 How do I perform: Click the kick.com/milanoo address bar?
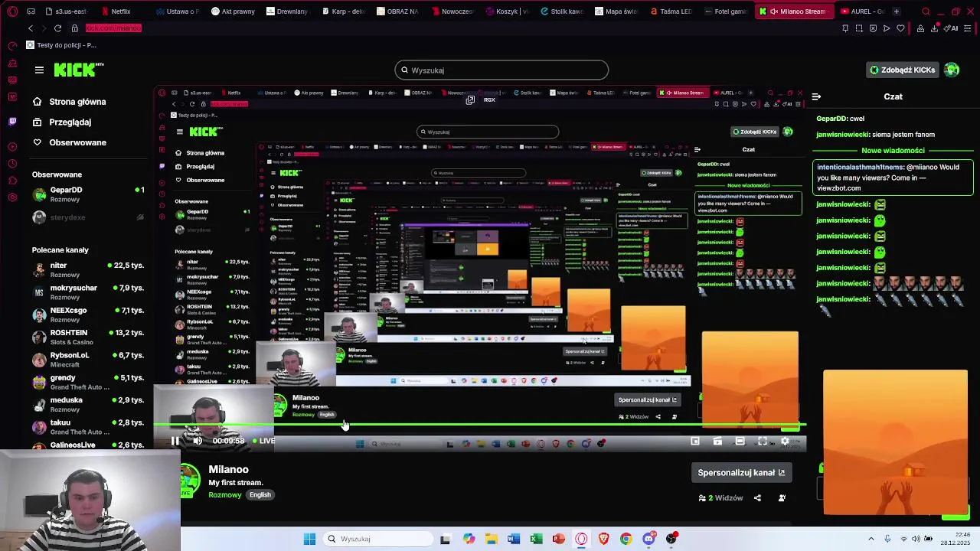tap(113, 28)
